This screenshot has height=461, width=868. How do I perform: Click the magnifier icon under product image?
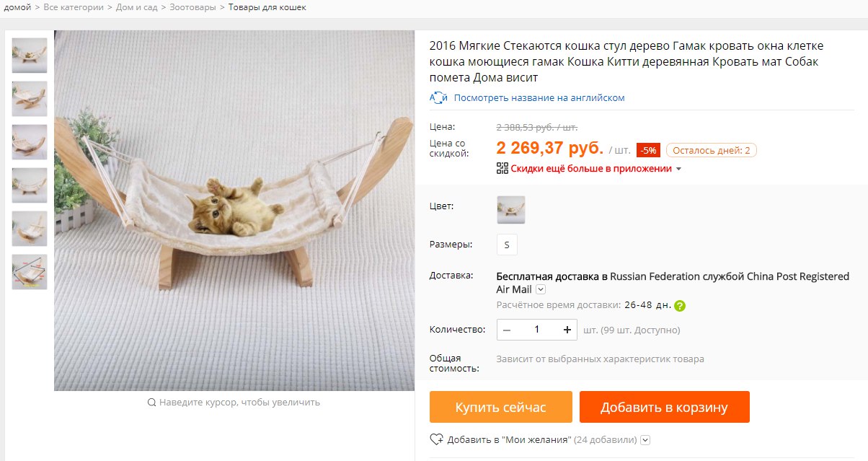tap(151, 403)
